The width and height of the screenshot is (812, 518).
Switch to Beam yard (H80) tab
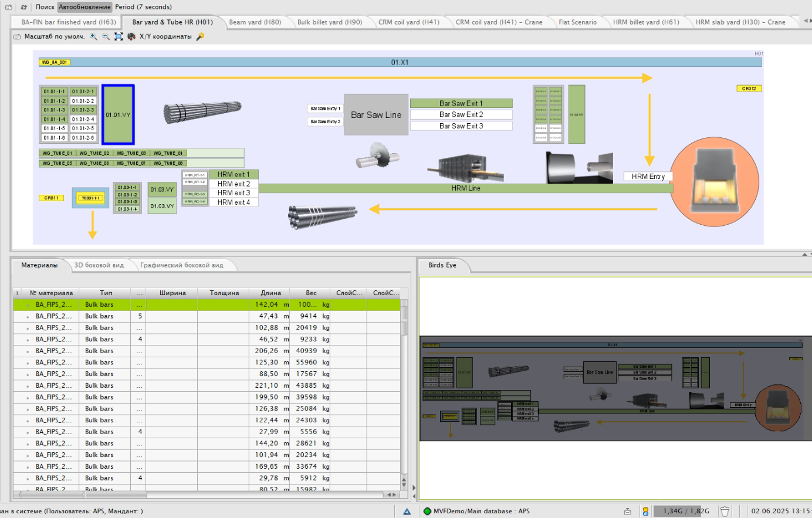point(255,22)
